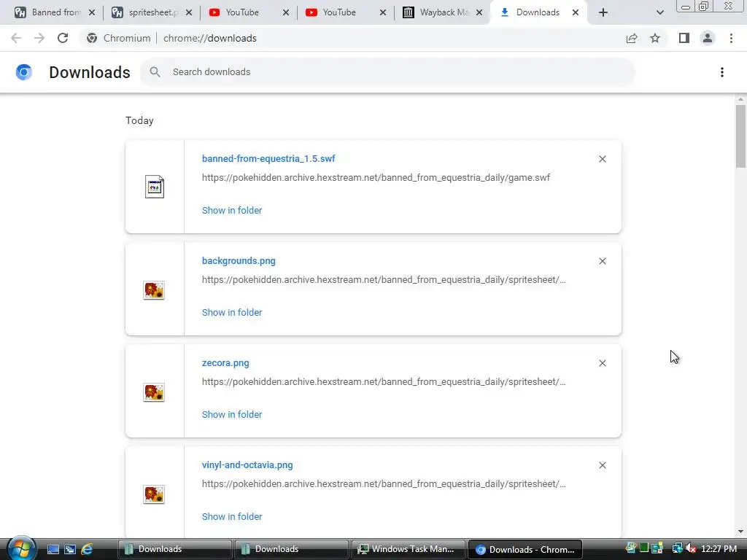Open the profile avatar menu
This screenshot has width=747, height=560.
708,38
